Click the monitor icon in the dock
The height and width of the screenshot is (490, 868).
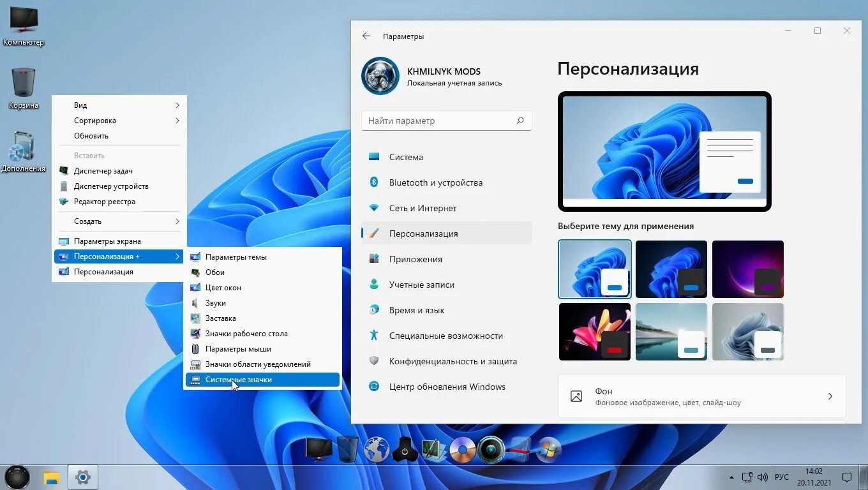point(319,449)
